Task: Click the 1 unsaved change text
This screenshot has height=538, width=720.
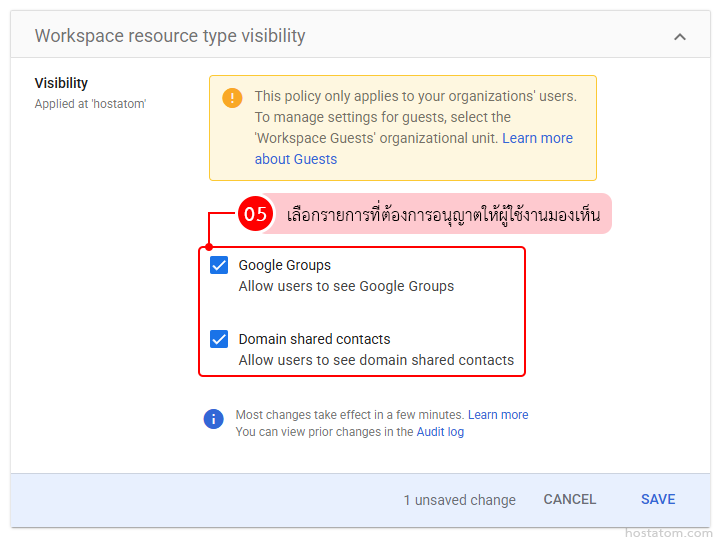Action: pyautogui.click(x=460, y=500)
